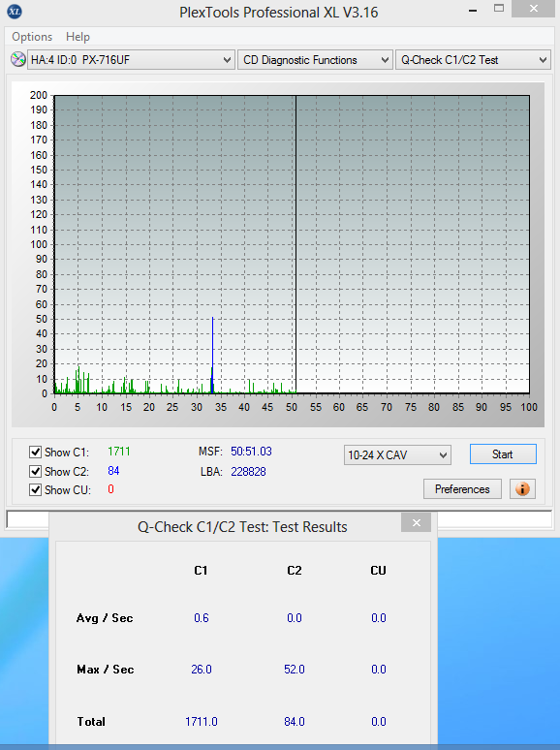
Task: Open the Options menu
Action: (x=32, y=37)
